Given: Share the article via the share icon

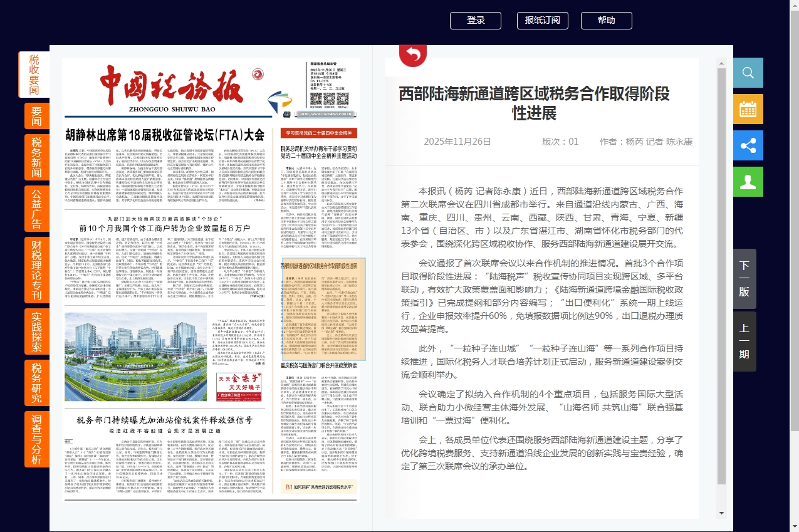Looking at the screenshot, I should (x=747, y=145).
